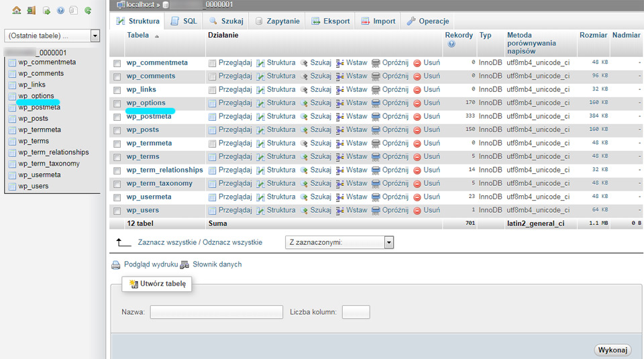Click the Home icon in the sidebar
644x359 pixels.
16,10
